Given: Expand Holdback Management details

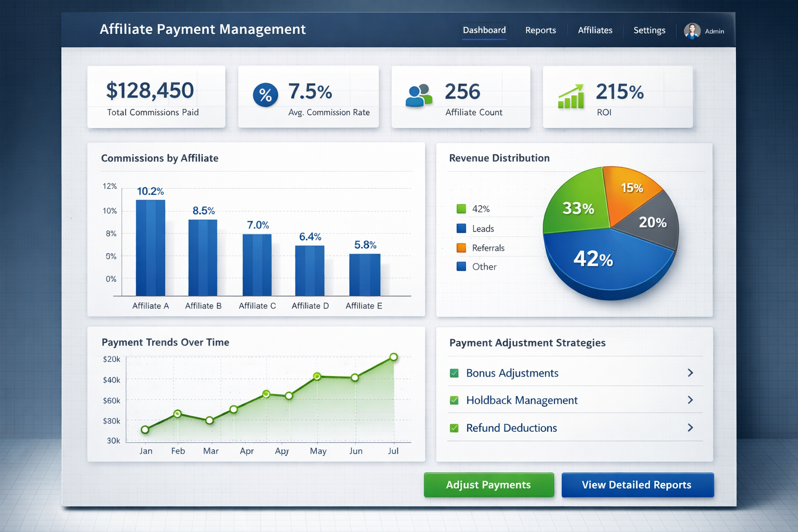Looking at the screenshot, I should (x=690, y=400).
